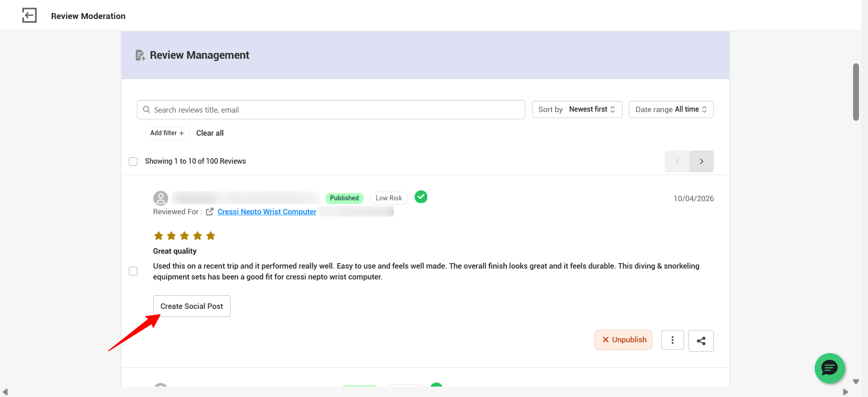Click the Review Management document icon
The width and height of the screenshot is (868, 397).
click(x=140, y=55)
